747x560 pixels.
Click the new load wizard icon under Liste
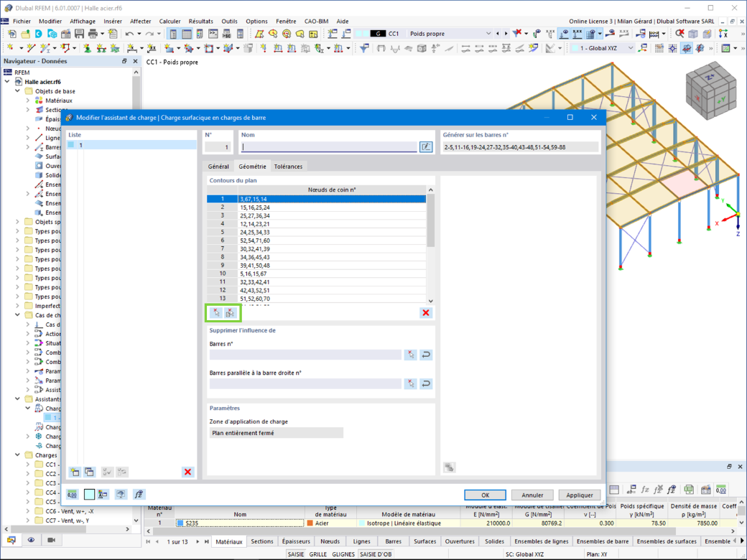tap(75, 472)
